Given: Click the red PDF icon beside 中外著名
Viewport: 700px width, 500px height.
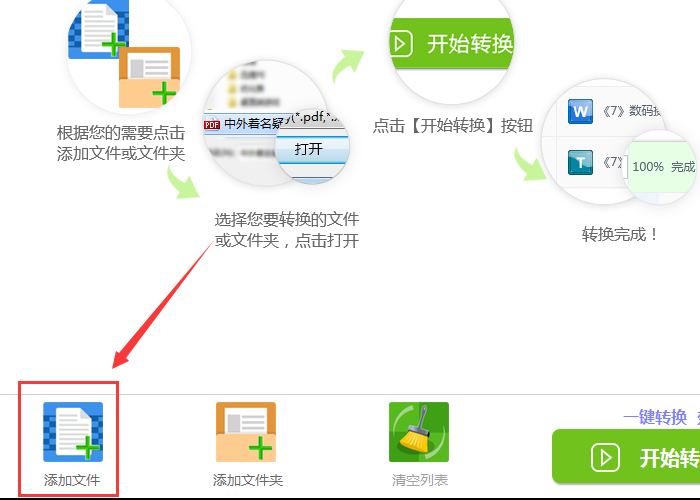Looking at the screenshot, I should click(x=212, y=125).
